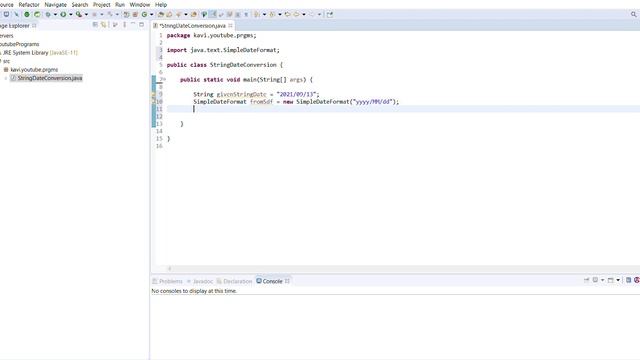Click Collapse All in Package Explorer toolbar
The height and width of the screenshot is (360, 640).
click(95, 25)
